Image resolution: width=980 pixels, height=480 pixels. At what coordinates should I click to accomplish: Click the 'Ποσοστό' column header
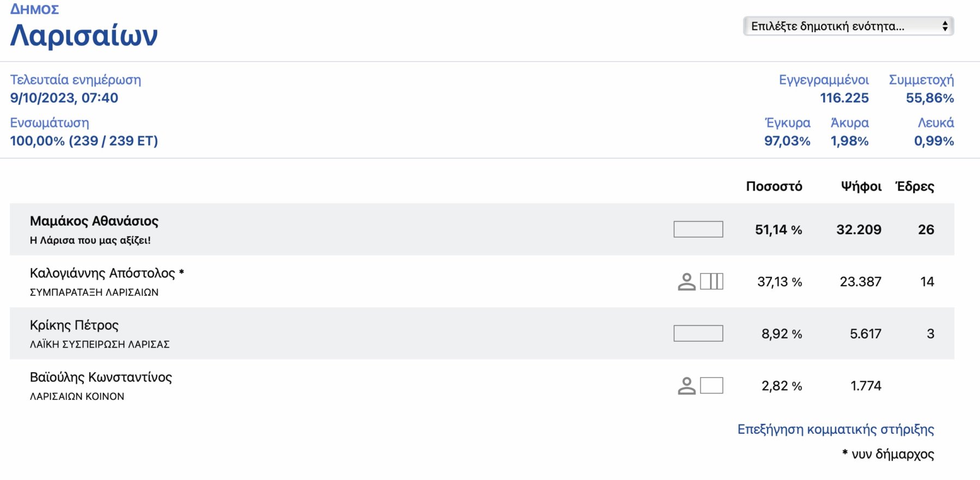[x=774, y=186]
